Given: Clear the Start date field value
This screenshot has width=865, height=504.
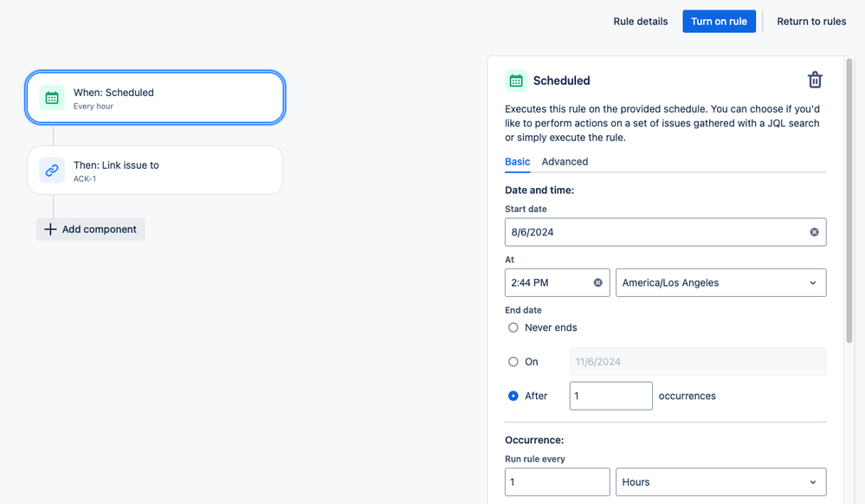Looking at the screenshot, I should (814, 232).
